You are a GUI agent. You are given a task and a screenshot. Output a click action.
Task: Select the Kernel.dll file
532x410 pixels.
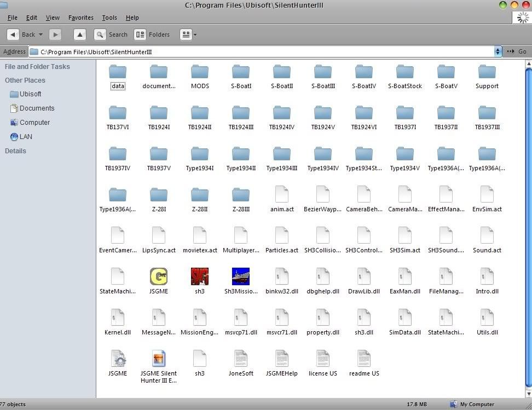[118, 323]
